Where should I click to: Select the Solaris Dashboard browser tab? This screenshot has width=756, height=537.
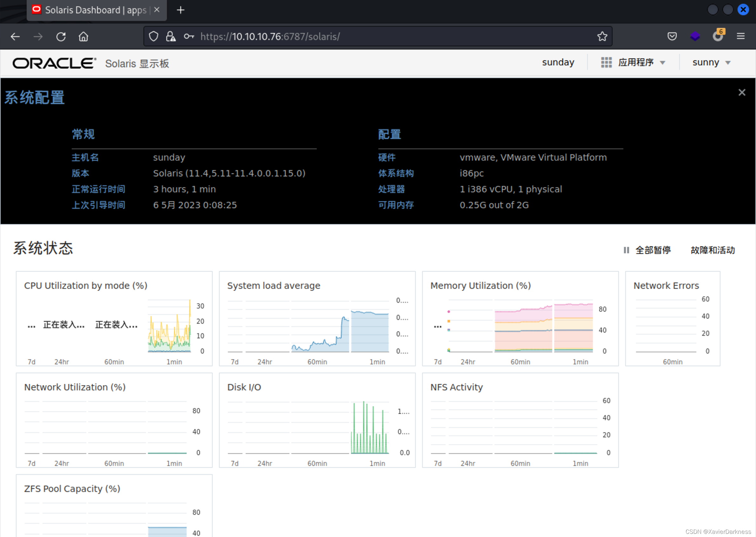coord(96,10)
